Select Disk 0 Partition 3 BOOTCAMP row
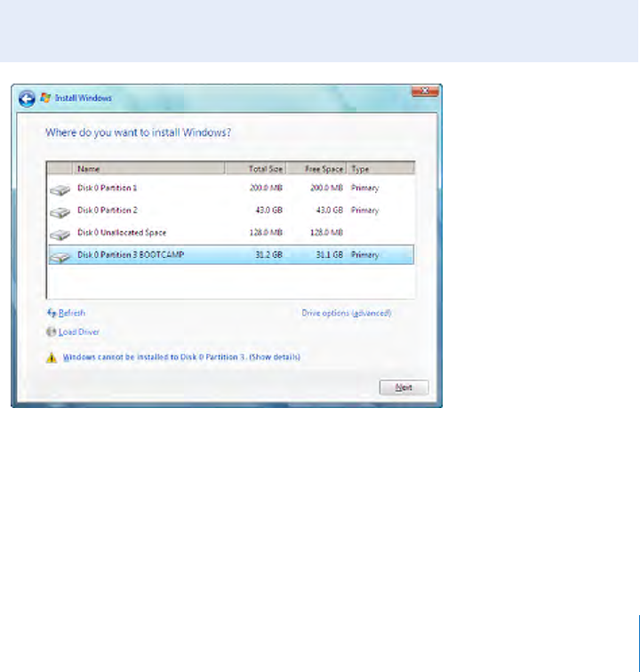This screenshot has height=672, width=640. click(x=231, y=254)
